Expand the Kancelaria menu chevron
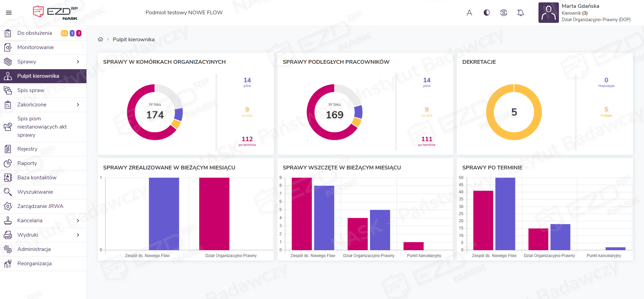This screenshot has width=644, height=299. [78, 221]
